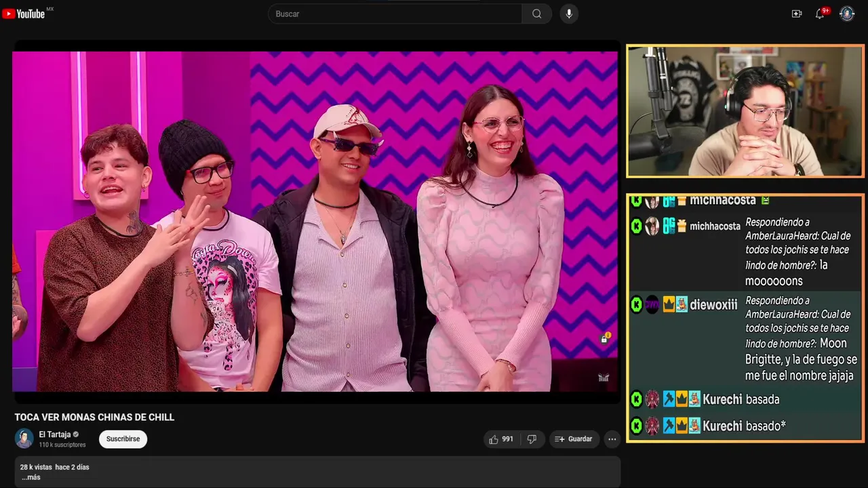The height and width of the screenshot is (488, 868).
Task: Click Kick badge next to diewoxiii
Action: (636, 305)
